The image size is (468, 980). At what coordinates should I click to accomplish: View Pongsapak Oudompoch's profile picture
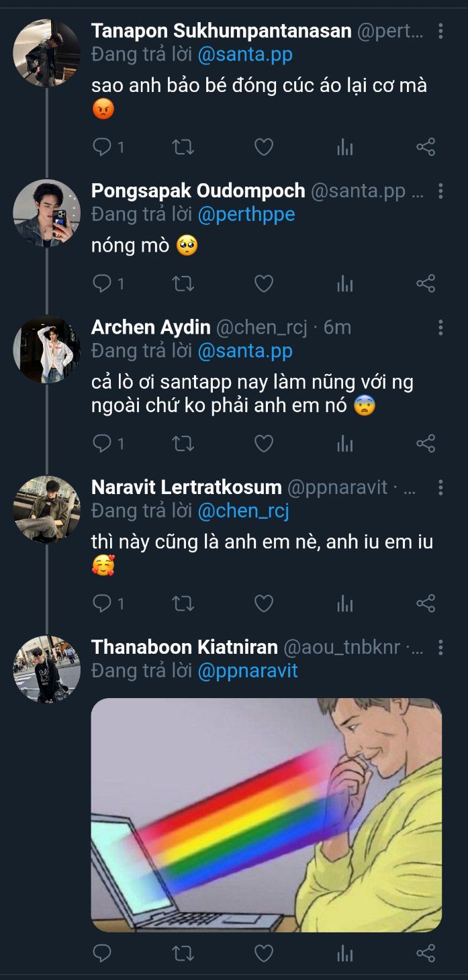[46, 213]
